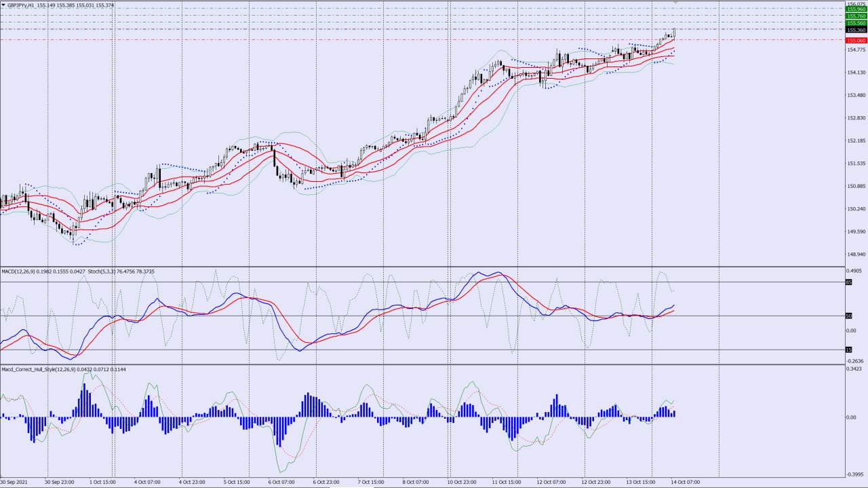Click the 10 Oct 23:00 time axis label

pos(462,482)
